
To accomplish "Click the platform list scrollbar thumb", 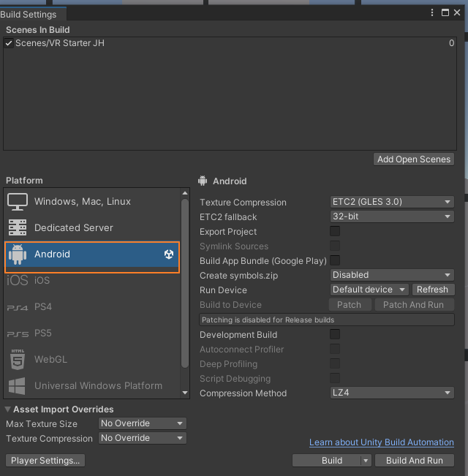I will pos(185,283).
